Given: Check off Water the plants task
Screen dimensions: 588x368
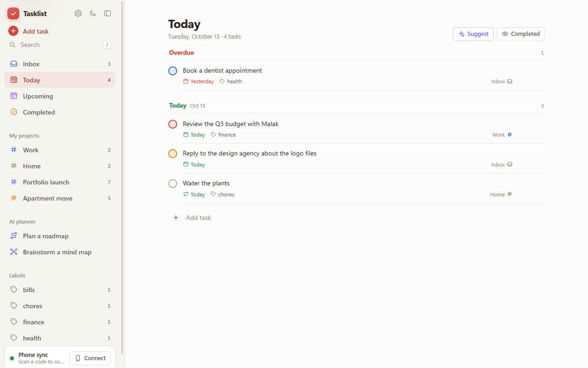Looking at the screenshot, I should [x=173, y=184].
